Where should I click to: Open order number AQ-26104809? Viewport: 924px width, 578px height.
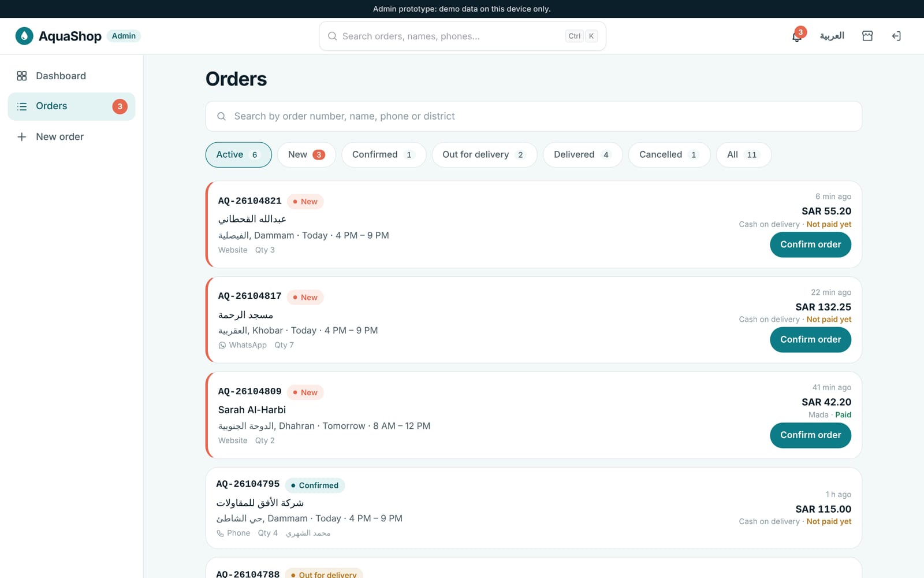[249, 391]
